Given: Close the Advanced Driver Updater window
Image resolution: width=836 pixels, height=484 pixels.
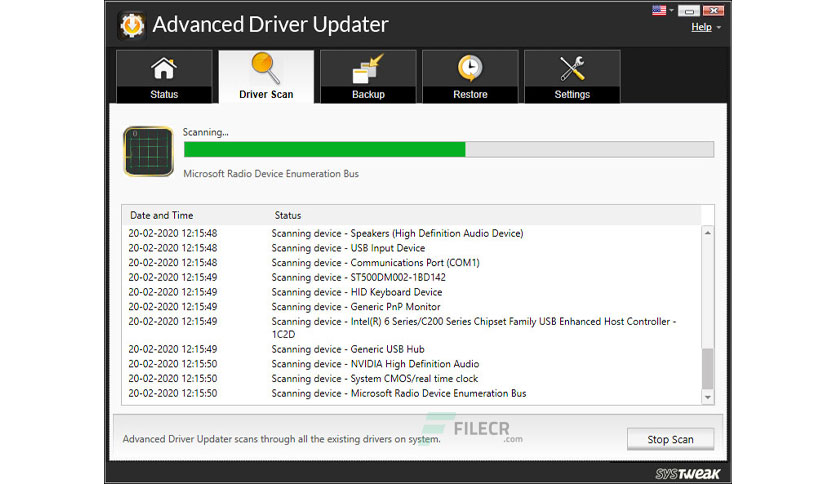Looking at the screenshot, I should (713, 11).
